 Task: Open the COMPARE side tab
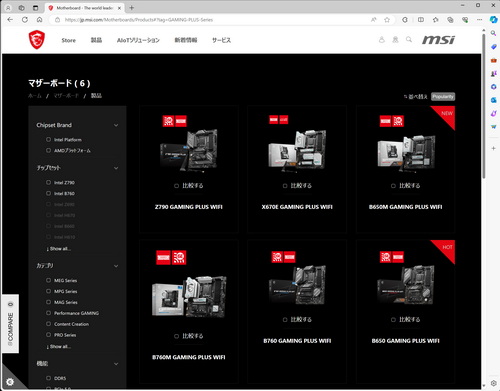10,324
